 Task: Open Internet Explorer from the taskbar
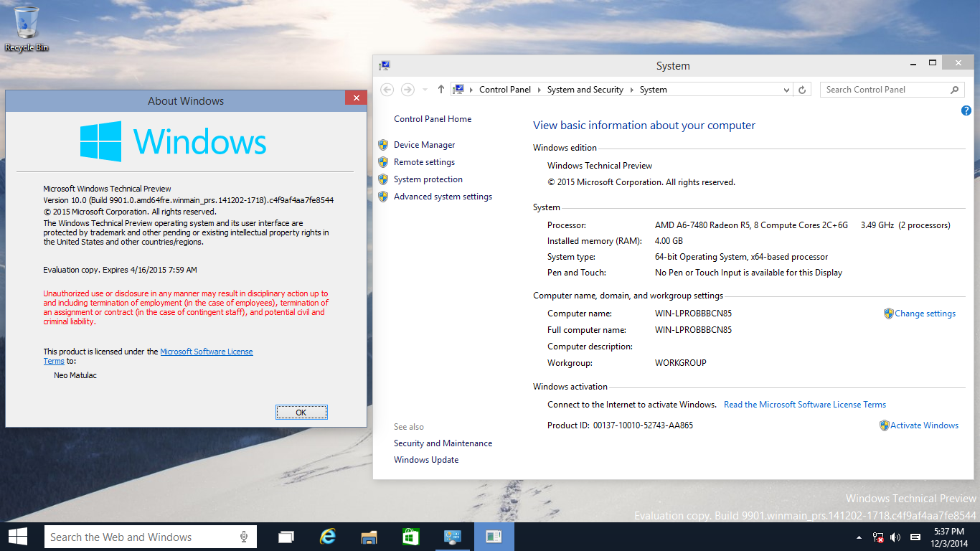328,536
